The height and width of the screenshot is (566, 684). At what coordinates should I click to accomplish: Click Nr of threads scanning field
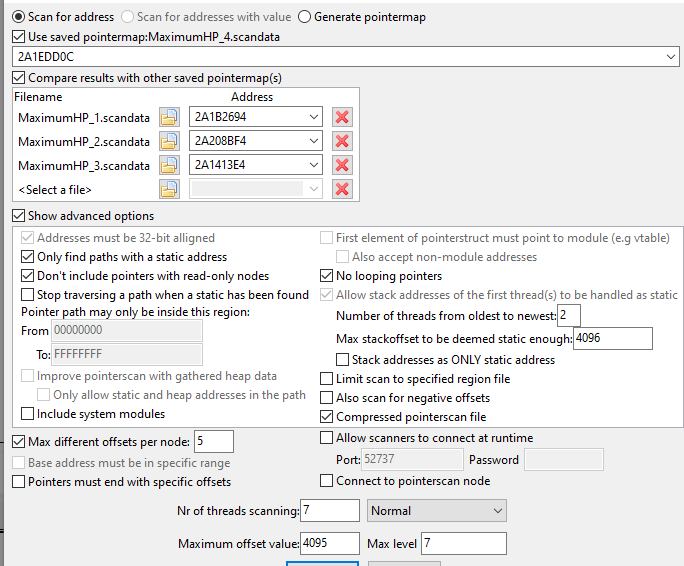[x=329, y=511]
